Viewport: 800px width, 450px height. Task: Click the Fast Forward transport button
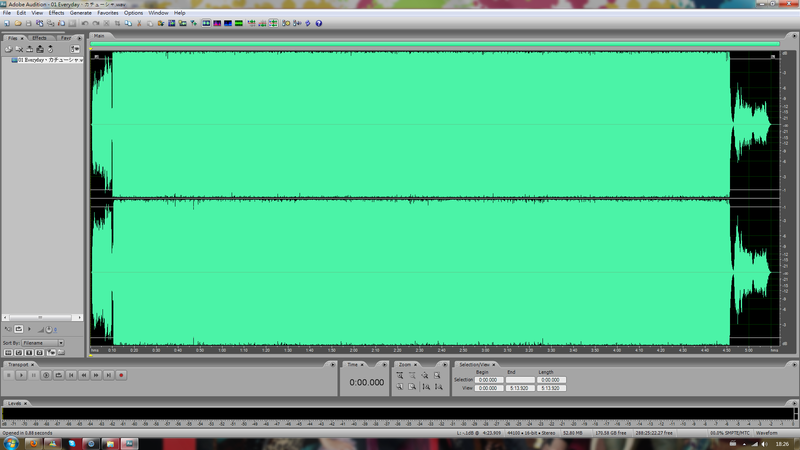click(96, 375)
